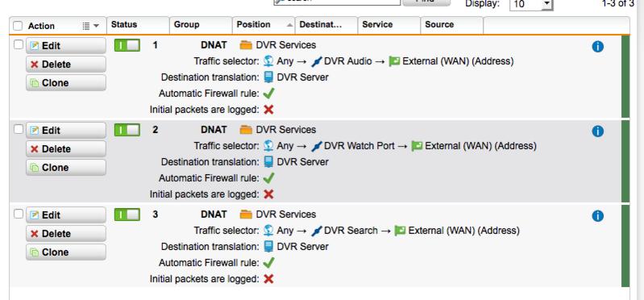Delete the DVR Watch Port rule
Image resolution: width=644 pixels, height=300 pixels.
click(66, 148)
